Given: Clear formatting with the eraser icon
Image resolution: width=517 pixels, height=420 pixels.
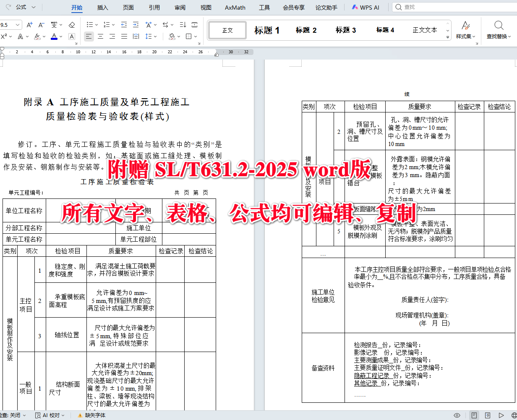Looking at the screenshot, I should click(72, 25).
